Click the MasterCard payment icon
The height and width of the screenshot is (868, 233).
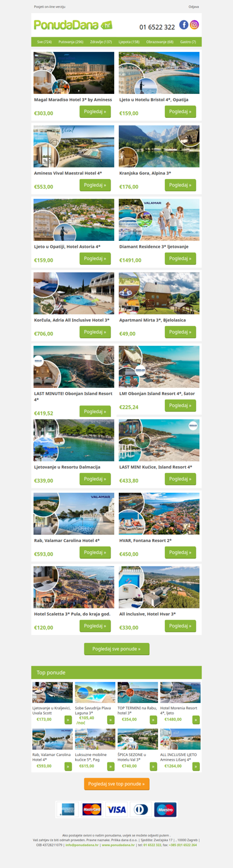pyautogui.click(x=92, y=810)
